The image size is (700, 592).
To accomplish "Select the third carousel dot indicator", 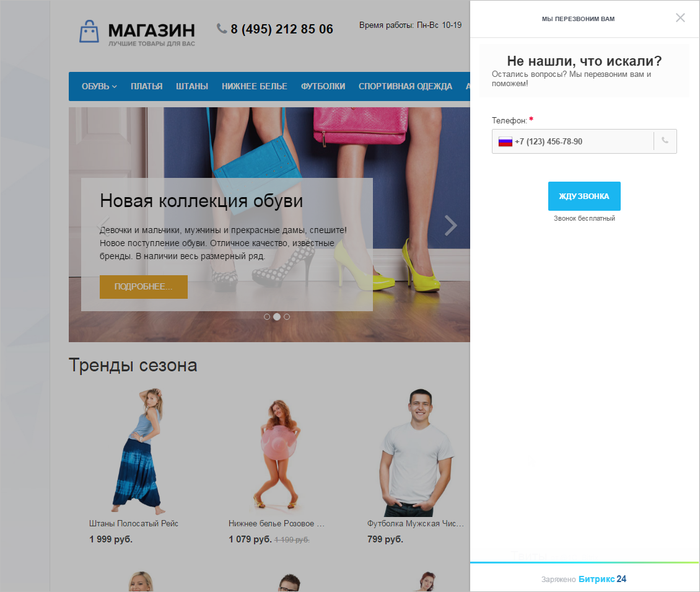I will (x=287, y=317).
